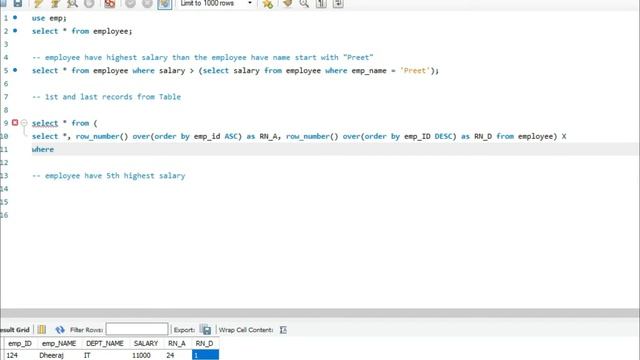Execute the statement under the cursor icon

[x=55, y=4]
